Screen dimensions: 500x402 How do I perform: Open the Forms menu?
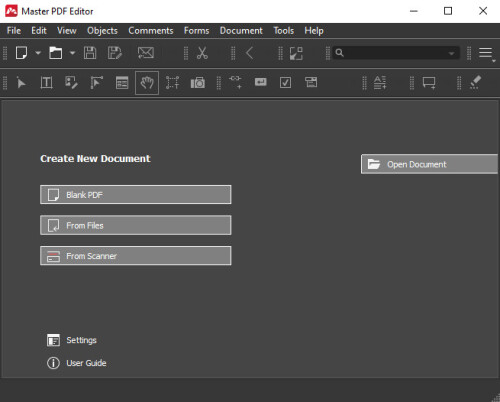(x=197, y=31)
